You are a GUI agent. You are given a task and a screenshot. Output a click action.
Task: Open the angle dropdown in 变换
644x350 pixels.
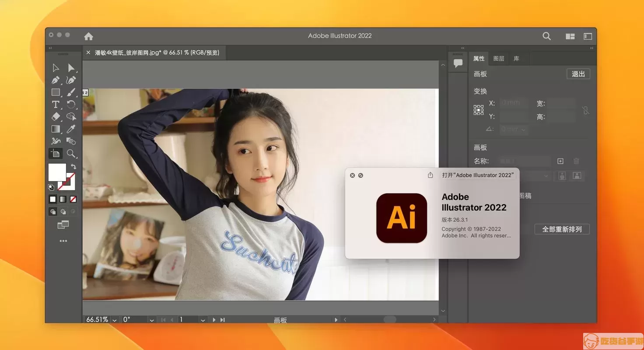click(524, 129)
